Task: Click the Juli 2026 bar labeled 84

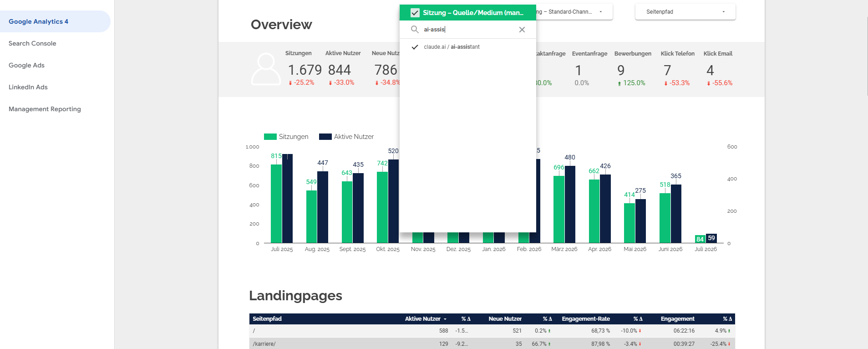Action: click(x=700, y=239)
